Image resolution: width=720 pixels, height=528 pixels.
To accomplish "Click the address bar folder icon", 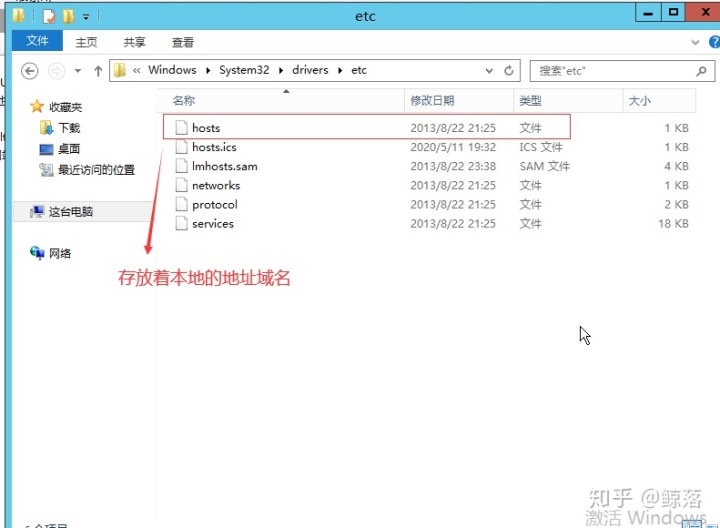I will [x=119, y=70].
